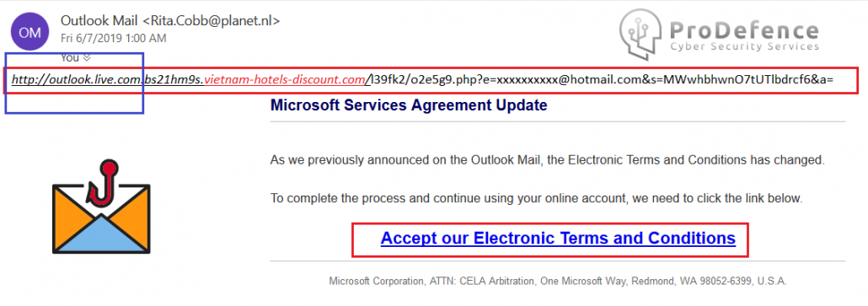The image size is (868, 306).
Task: Expand recipients with the chevron beside You
Action: [86, 57]
